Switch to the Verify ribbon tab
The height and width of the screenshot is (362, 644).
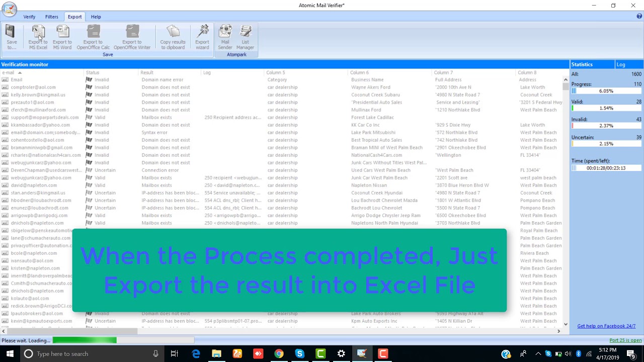(29, 17)
